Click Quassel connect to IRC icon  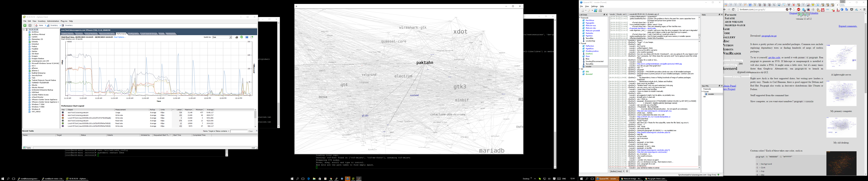pyautogui.click(x=583, y=10)
